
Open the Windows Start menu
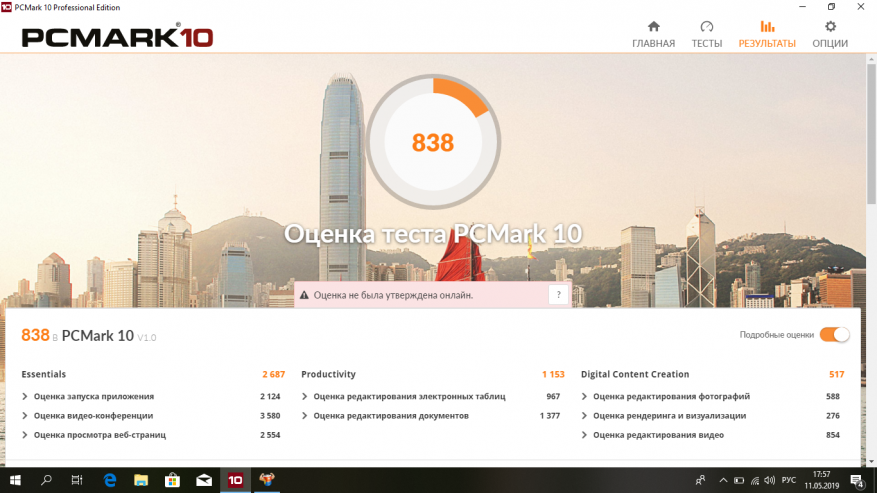15,480
